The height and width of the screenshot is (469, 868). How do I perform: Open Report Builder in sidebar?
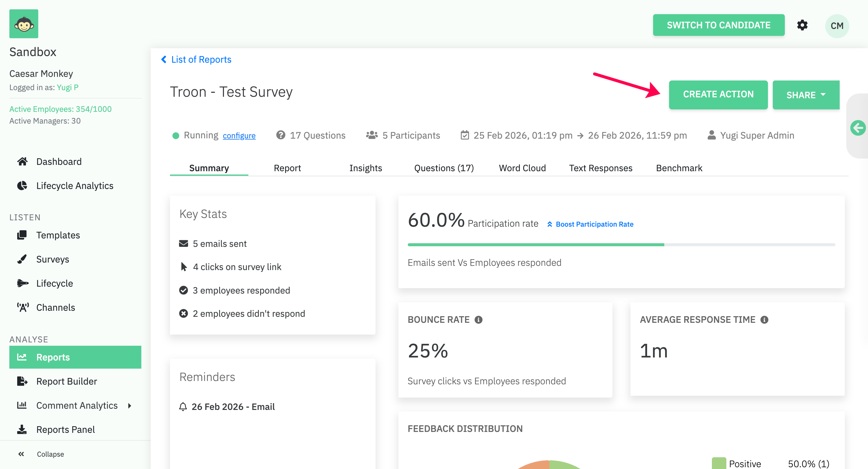[x=66, y=381]
